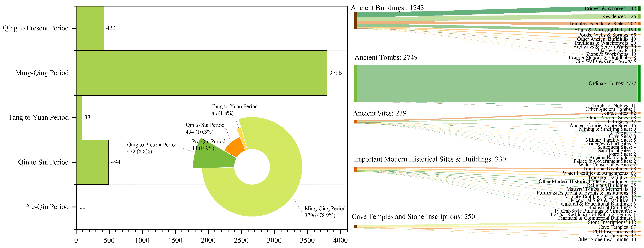Click the donut callout '3796 (78.9%)'

[320, 215]
